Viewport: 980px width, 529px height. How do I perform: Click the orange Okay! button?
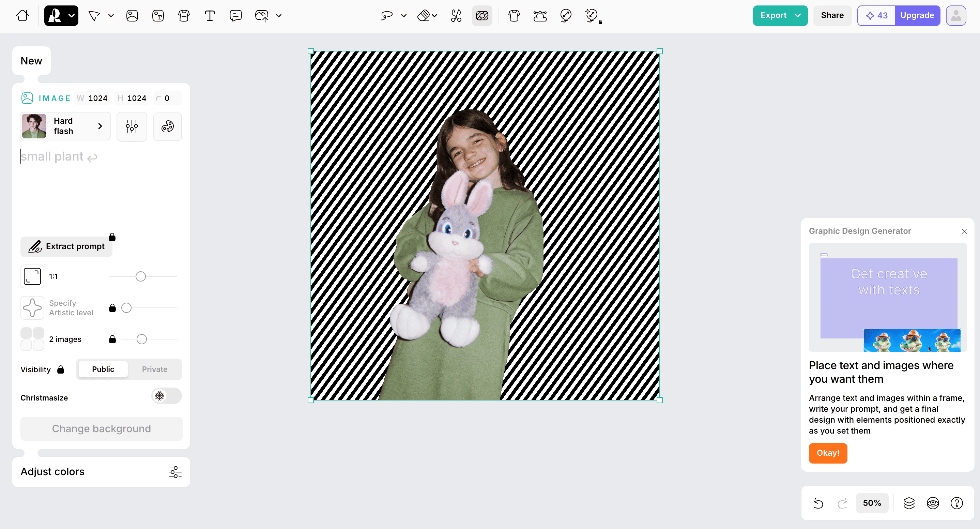[x=828, y=453]
